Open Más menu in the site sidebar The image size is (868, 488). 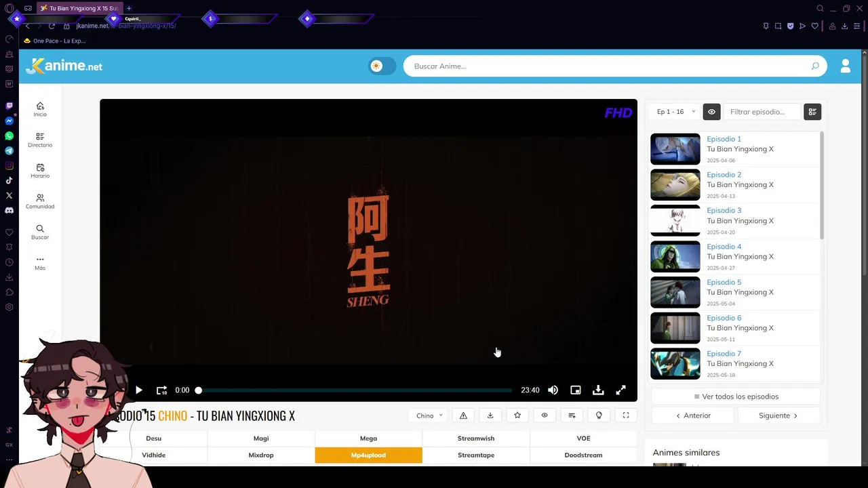(x=40, y=263)
